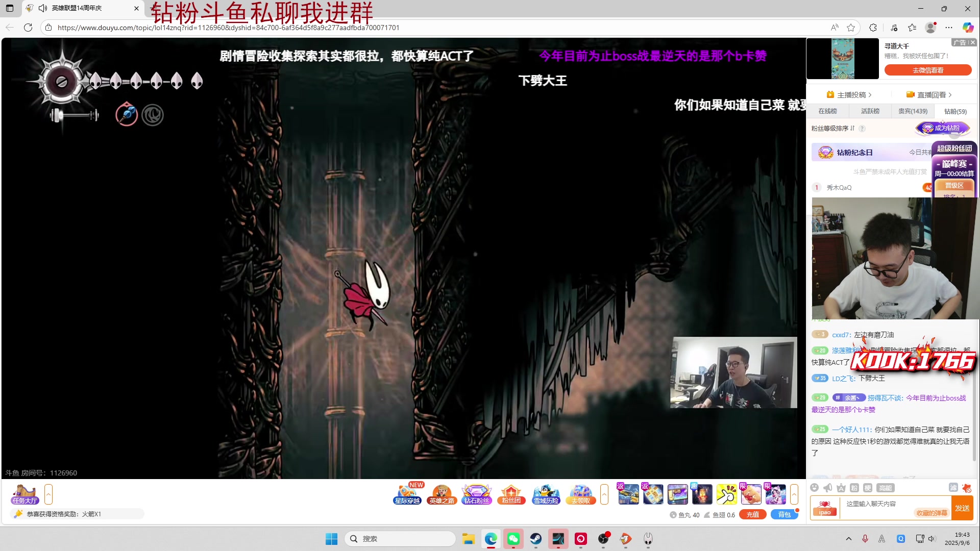Select the pink bear gift with 限 tag

751,494
